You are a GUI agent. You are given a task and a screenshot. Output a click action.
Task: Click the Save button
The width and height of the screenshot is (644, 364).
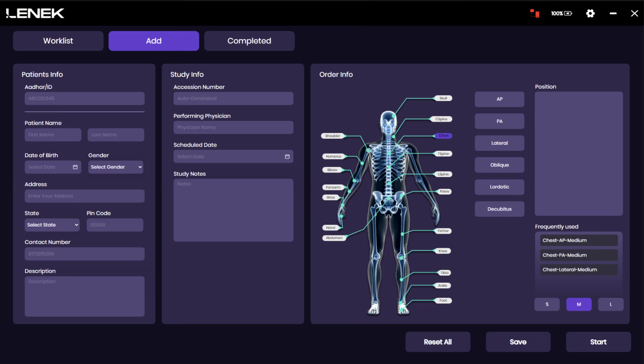518,342
